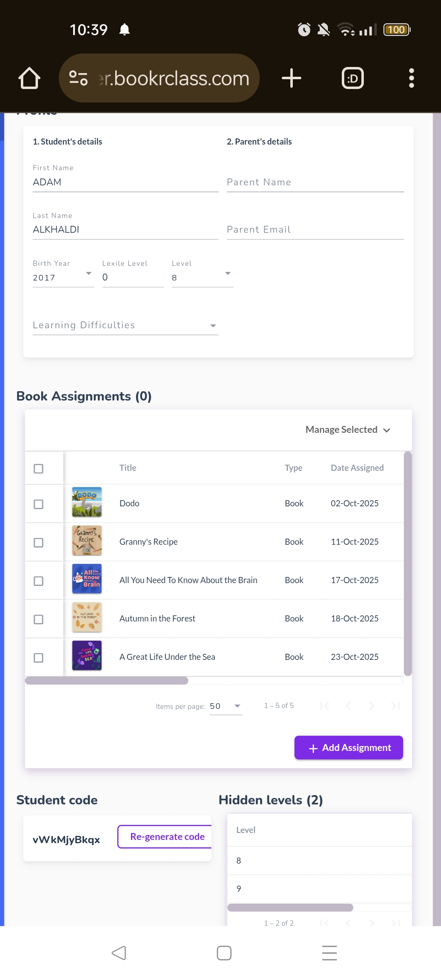Focus the Parent Email input field
The image size is (441, 980).
coord(315,229)
